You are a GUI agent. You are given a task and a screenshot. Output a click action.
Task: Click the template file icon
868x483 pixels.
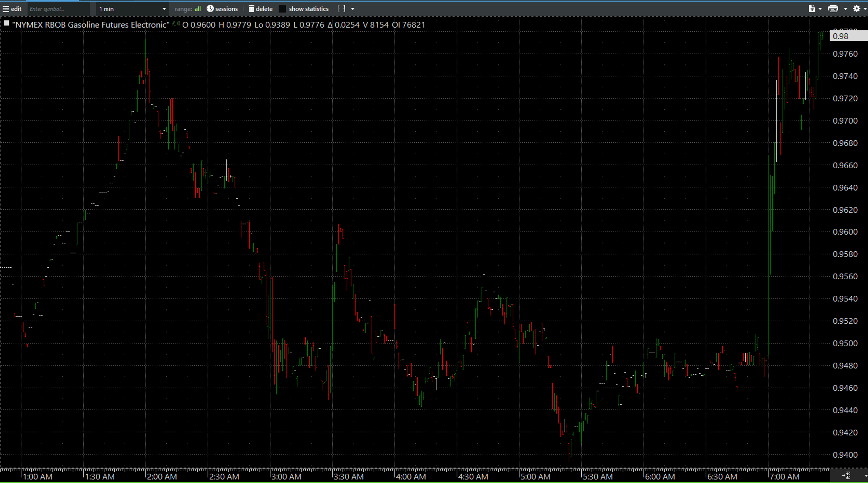click(812, 9)
